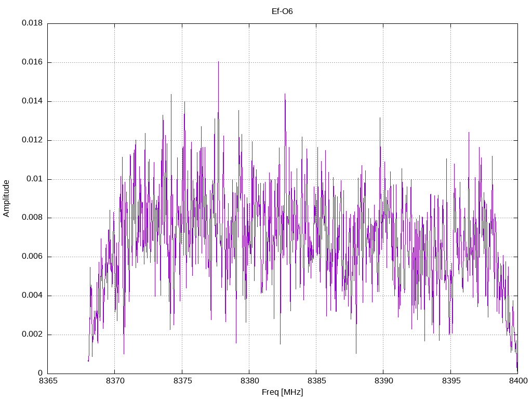532x399 pixels.
Task: Click the 0.01 y-axis tick label
Action: [x=35, y=179]
